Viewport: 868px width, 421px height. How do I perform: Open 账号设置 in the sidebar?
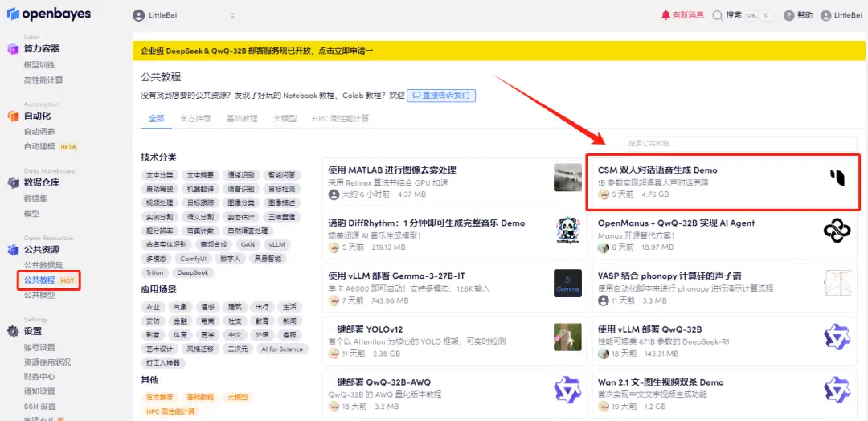click(39, 347)
